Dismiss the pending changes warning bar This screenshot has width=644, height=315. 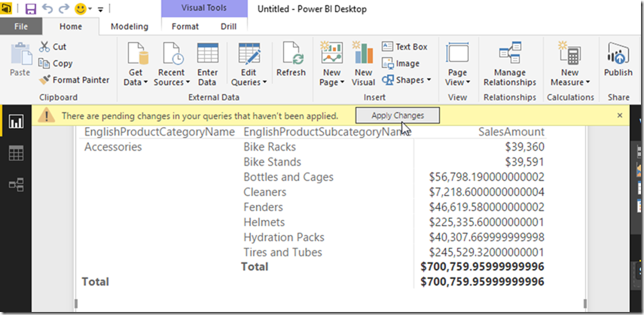tap(620, 115)
